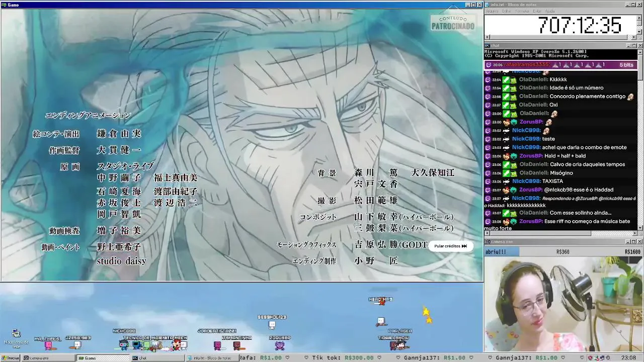The width and height of the screenshot is (644, 362).
Task: Click the system clock showing 23:08
Action: 628,358
